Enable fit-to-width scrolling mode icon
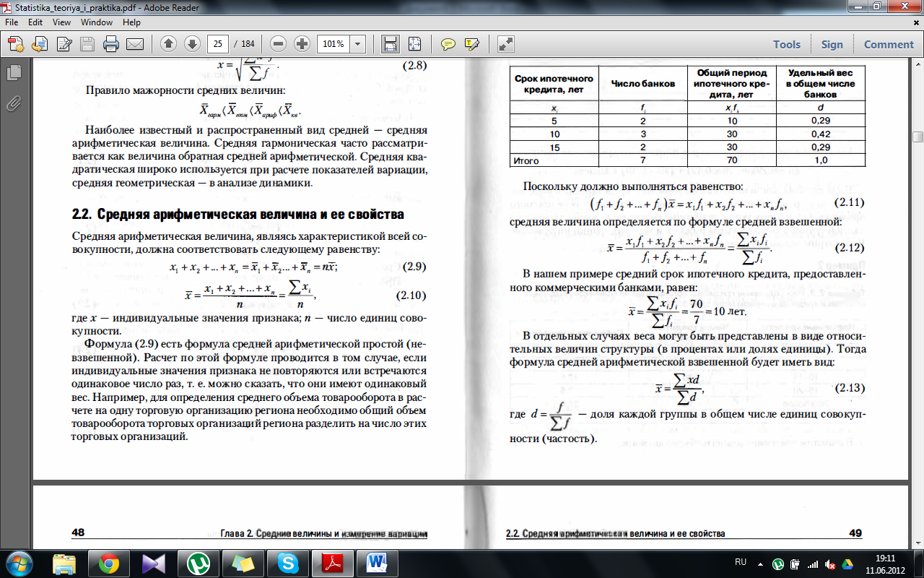 tap(391, 44)
